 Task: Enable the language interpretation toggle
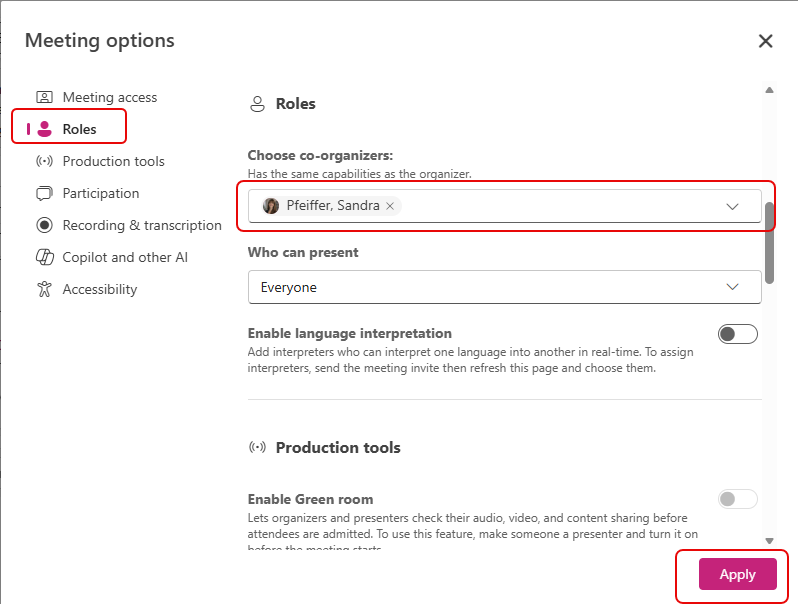coord(738,334)
